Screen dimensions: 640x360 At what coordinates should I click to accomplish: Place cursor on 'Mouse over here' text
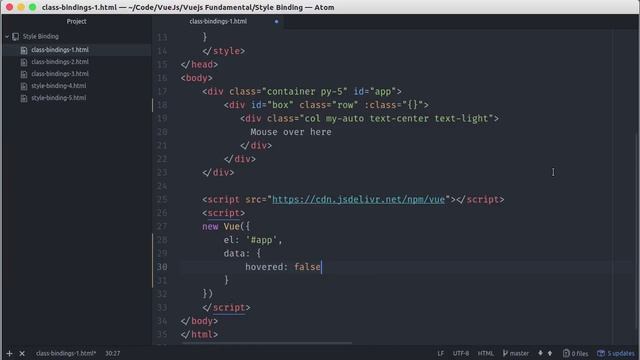(x=291, y=132)
